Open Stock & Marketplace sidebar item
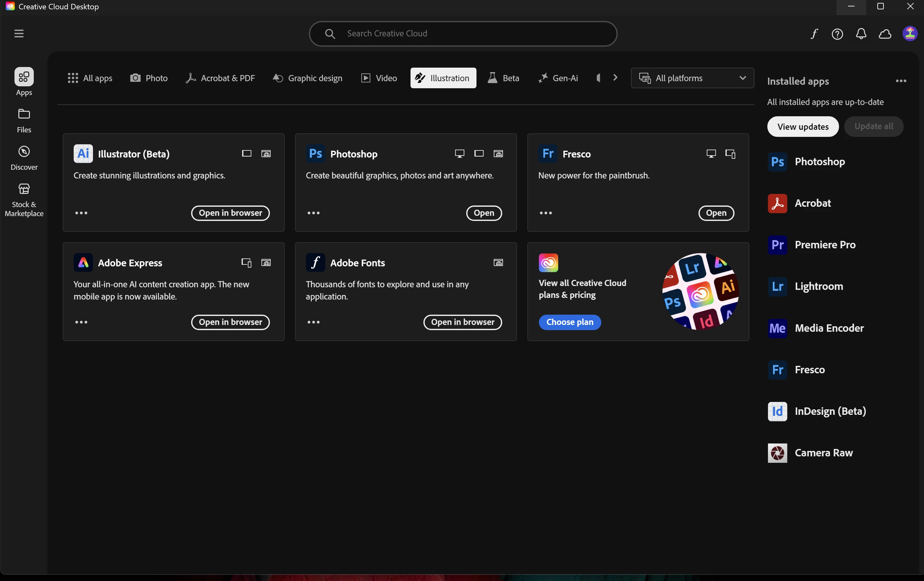924x581 pixels. click(x=24, y=200)
